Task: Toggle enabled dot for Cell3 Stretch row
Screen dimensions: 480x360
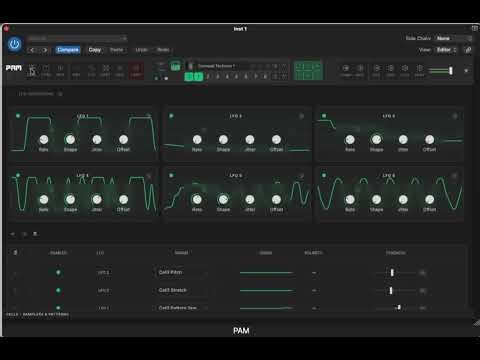Action: [x=58, y=290]
